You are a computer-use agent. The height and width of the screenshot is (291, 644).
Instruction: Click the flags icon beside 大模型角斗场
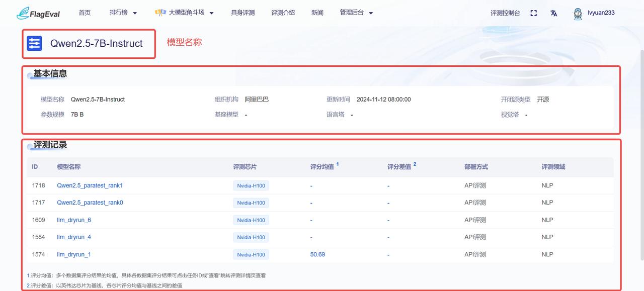(x=160, y=13)
